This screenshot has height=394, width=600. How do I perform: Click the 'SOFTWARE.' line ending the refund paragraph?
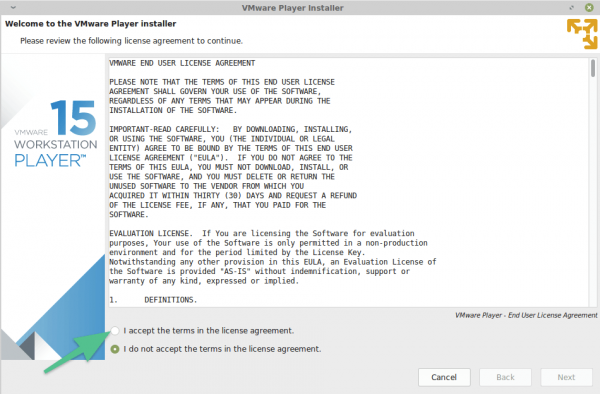tap(129, 215)
